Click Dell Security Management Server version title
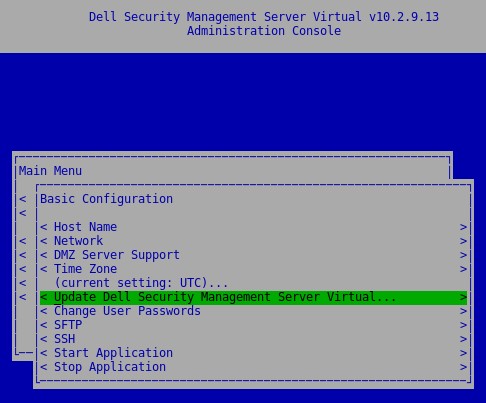 coord(264,17)
